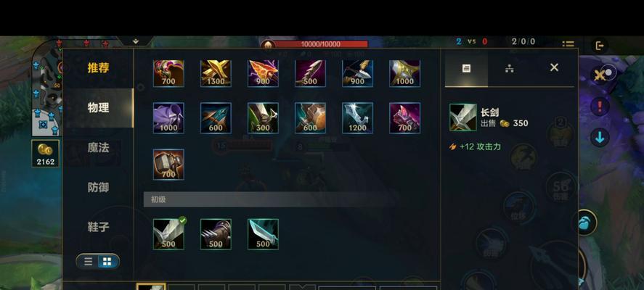This screenshot has width=644, height=290.
Task: Open the 推荐 recommended category
Action: click(x=98, y=68)
